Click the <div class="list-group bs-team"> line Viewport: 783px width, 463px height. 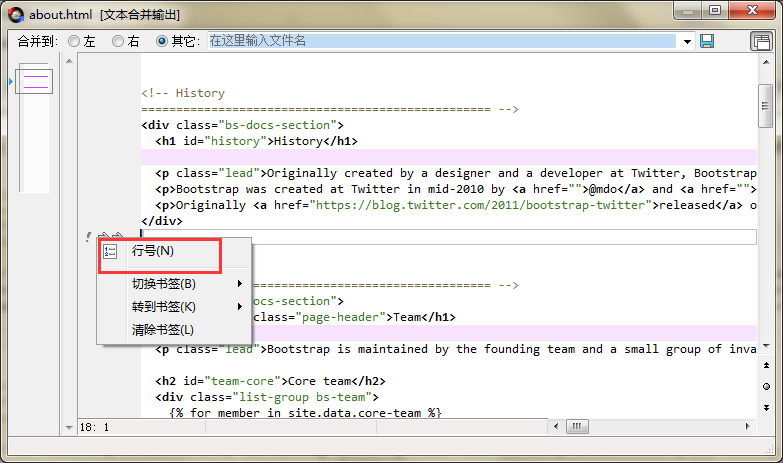pyautogui.click(x=267, y=397)
